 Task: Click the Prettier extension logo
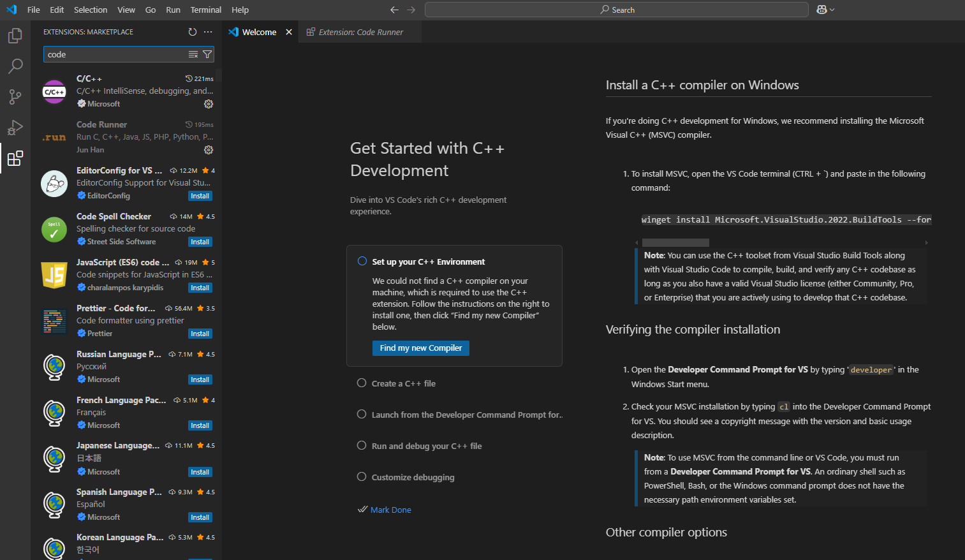click(x=54, y=321)
